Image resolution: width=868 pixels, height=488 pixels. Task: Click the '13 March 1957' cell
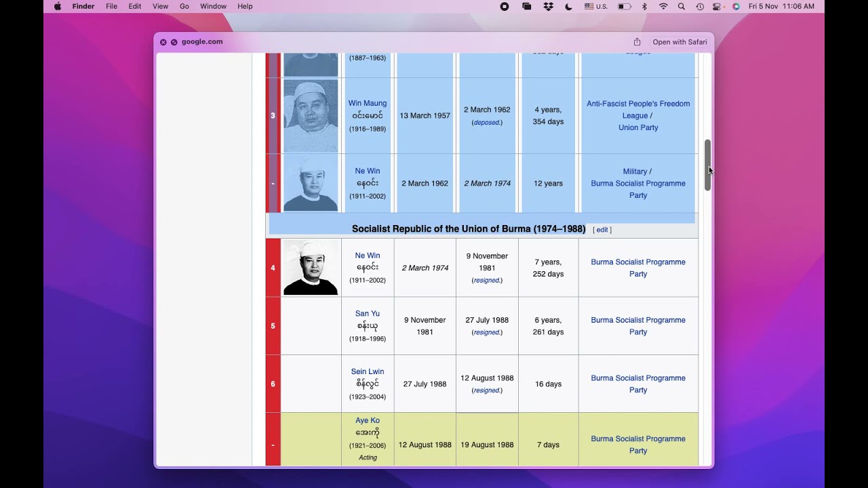click(x=425, y=115)
